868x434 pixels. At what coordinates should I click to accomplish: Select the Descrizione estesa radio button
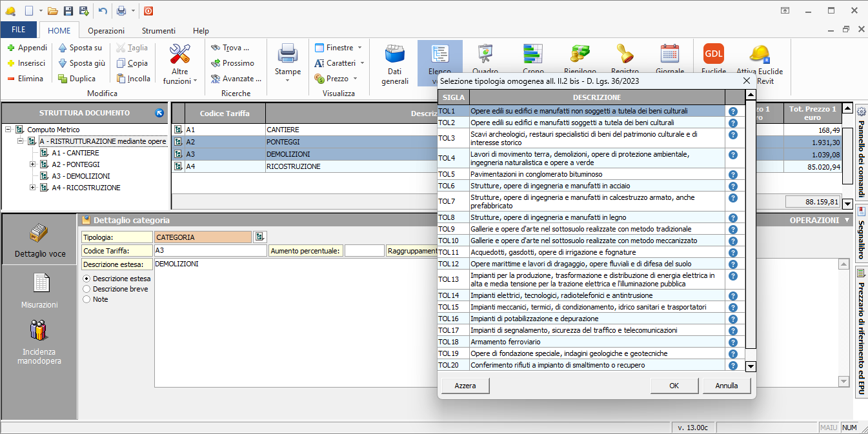(x=87, y=279)
